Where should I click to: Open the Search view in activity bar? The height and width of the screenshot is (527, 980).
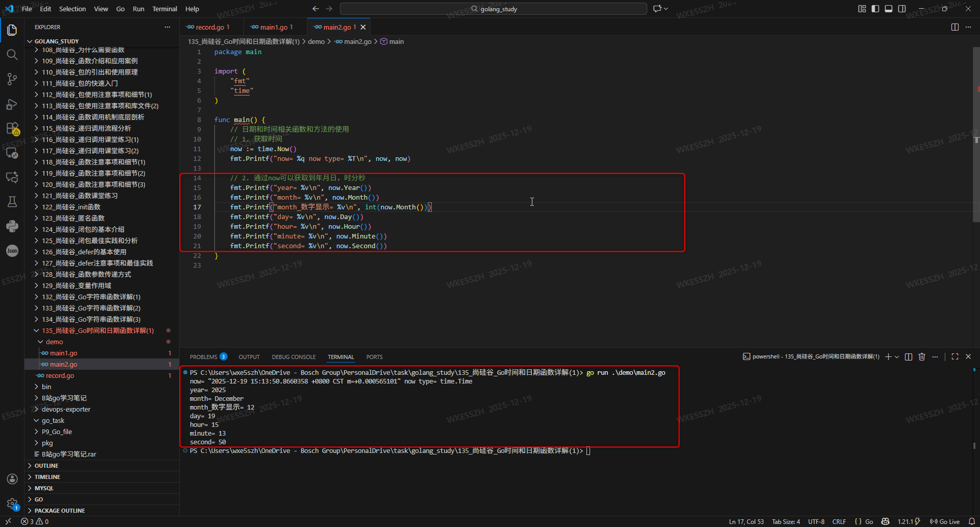(x=12, y=55)
